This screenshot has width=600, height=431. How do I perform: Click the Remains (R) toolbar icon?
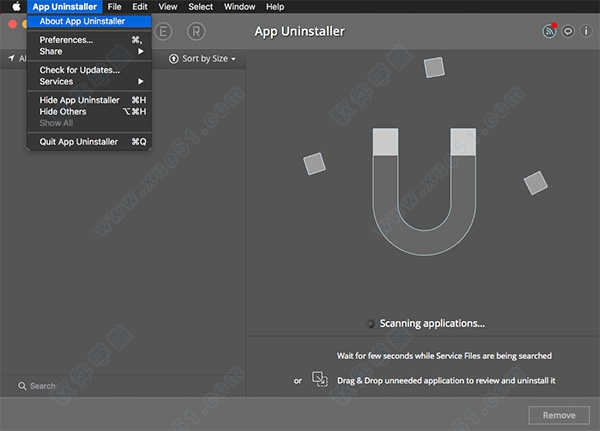click(x=196, y=31)
